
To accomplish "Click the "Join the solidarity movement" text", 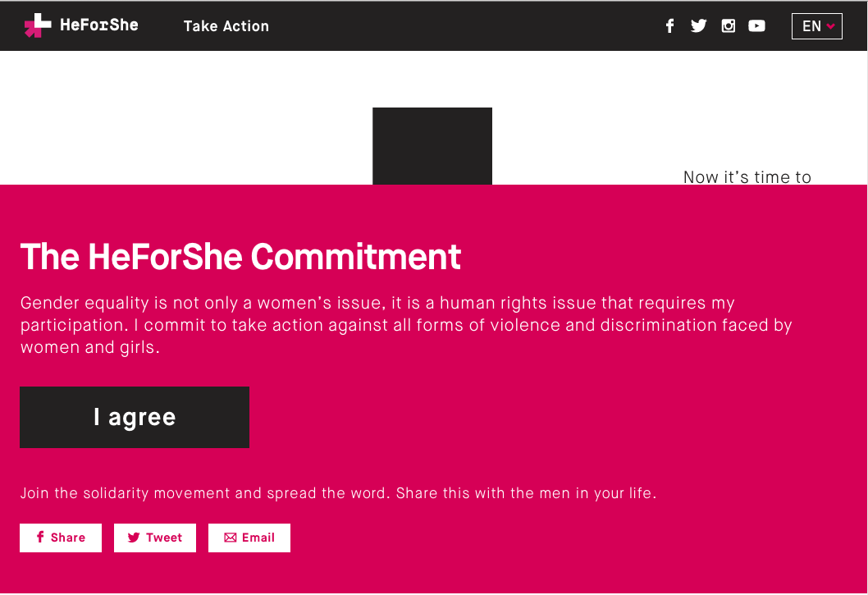I will point(338,493).
